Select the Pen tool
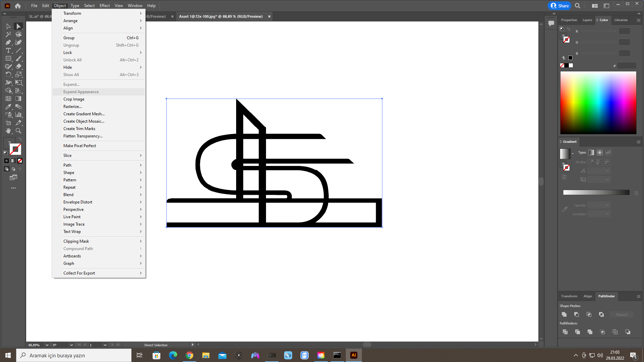This screenshot has width=644, height=362. [8, 42]
